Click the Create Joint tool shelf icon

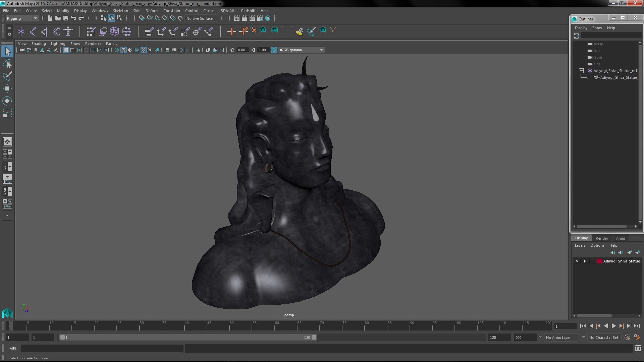click(33, 32)
